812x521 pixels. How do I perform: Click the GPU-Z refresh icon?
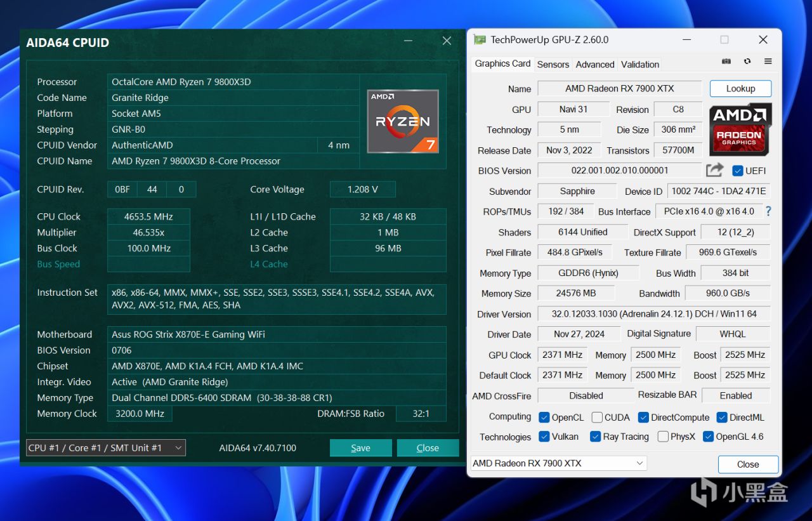point(747,62)
